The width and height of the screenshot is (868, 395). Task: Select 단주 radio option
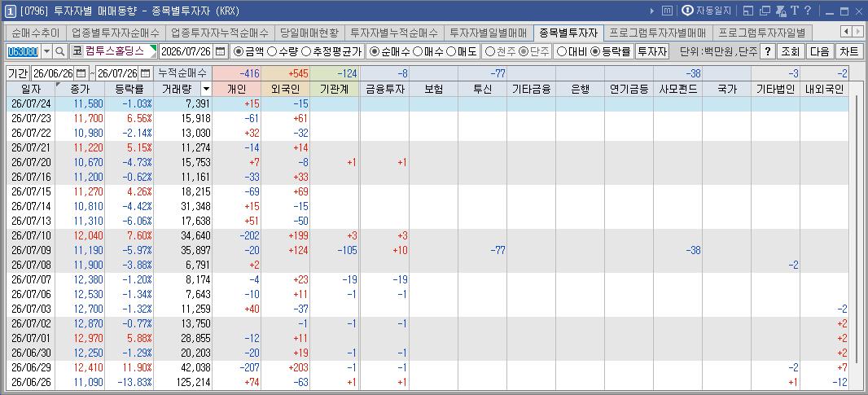[533, 51]
